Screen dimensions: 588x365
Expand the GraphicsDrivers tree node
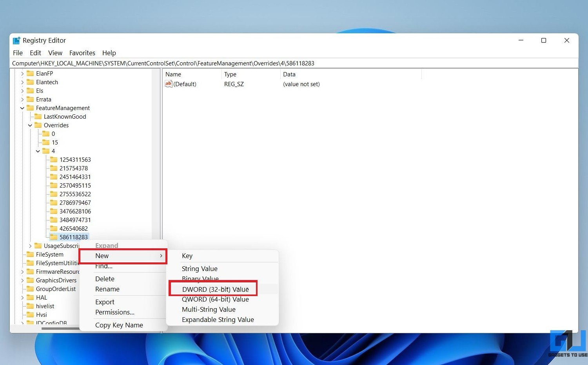point(22,280)
